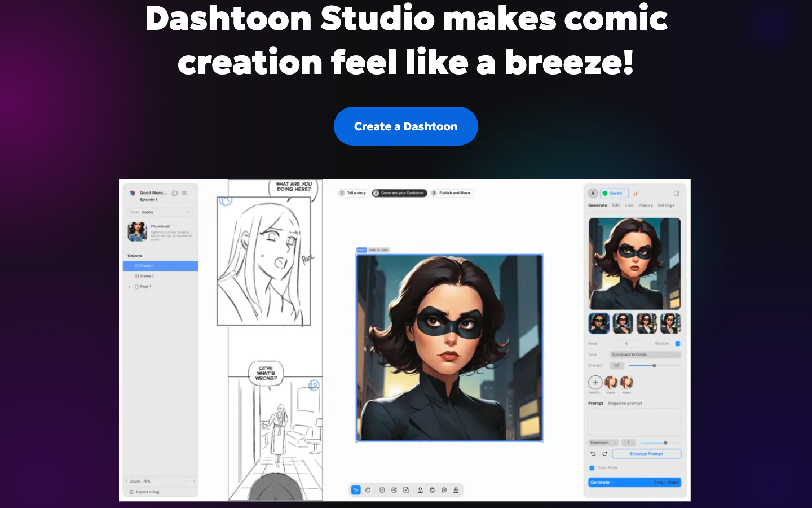Expand the Page 1 tree item
Screen dimensions: 812x508
[x=129, y=287]
